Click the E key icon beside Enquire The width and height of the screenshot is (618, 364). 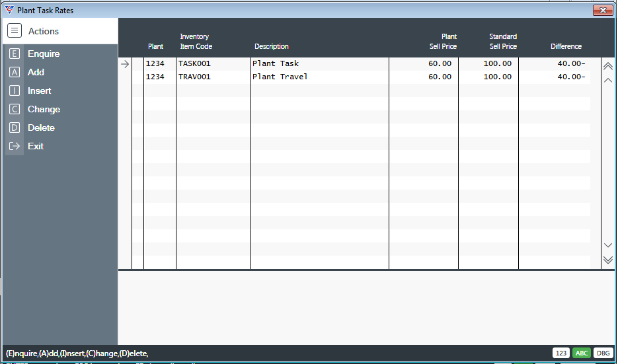14,54
